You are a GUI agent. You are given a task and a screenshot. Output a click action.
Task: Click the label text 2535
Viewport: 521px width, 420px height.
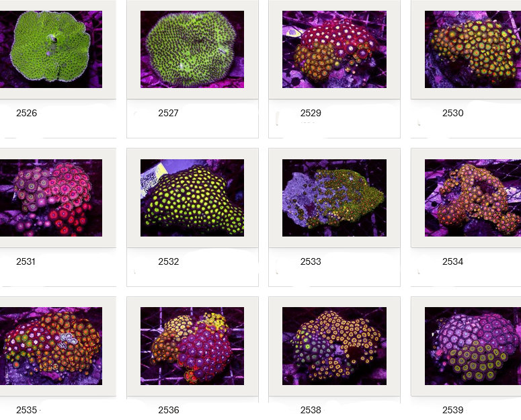pos(27,410)
